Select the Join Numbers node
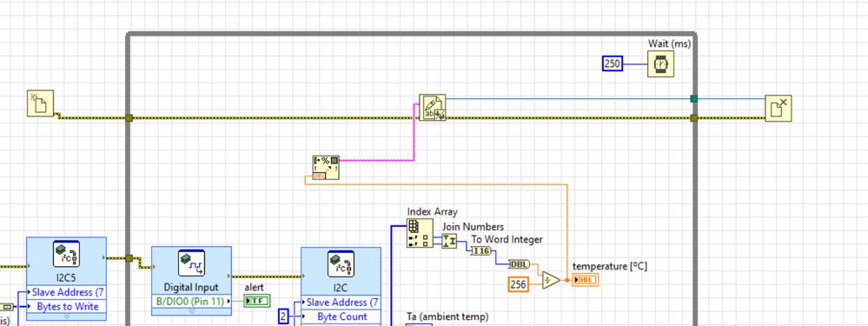This screenshot has width=868, height=326. point(449,241)
